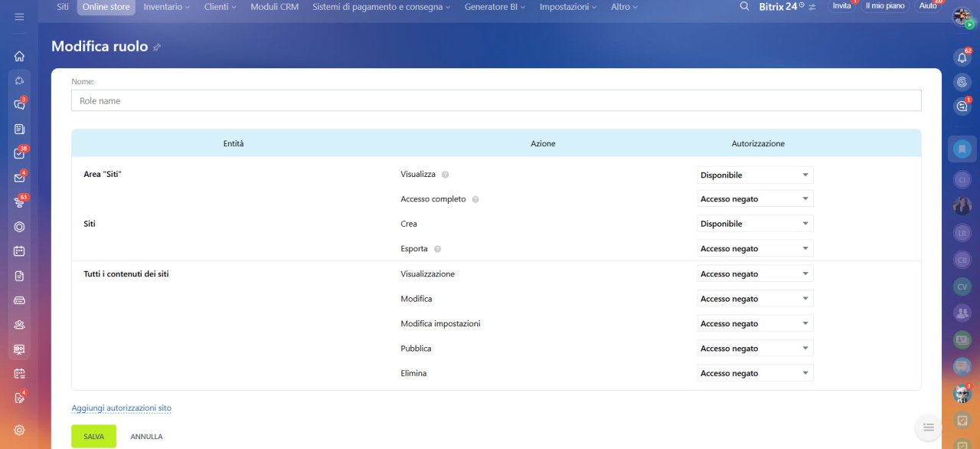Click Aggiungi autorizzazioni sito link

pyautogui.click(x=121, y=408)
